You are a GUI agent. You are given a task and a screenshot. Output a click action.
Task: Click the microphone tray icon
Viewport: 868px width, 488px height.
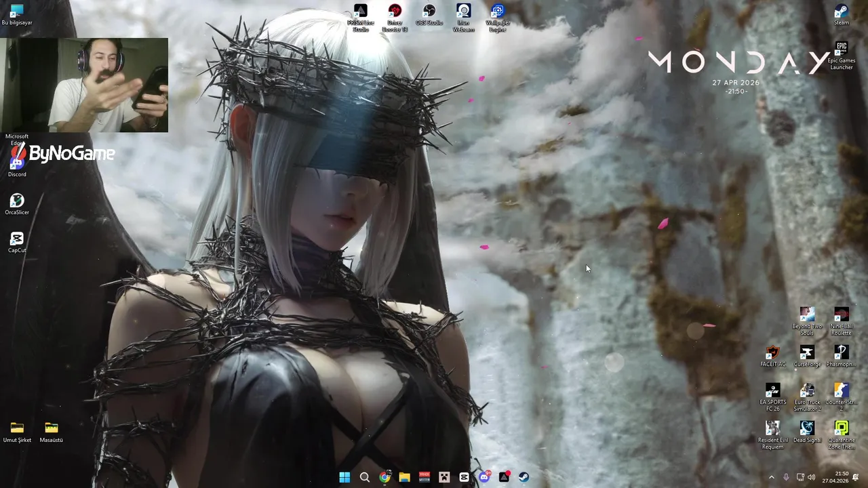tap(786, 477)
